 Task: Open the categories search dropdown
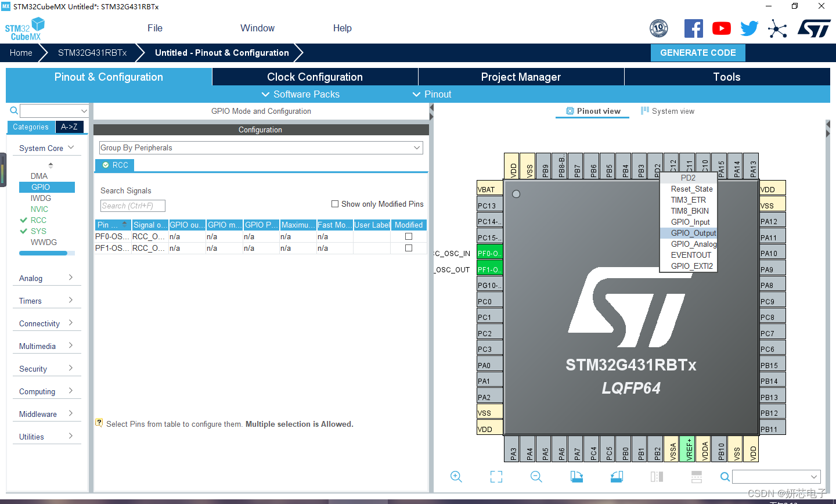tap(84, 110)
